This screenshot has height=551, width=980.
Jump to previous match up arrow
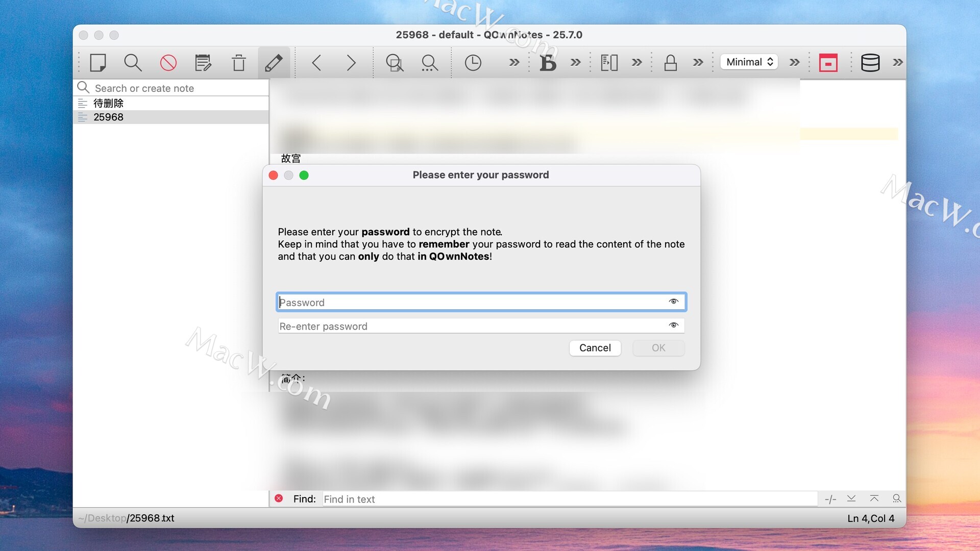pos(874,498)
